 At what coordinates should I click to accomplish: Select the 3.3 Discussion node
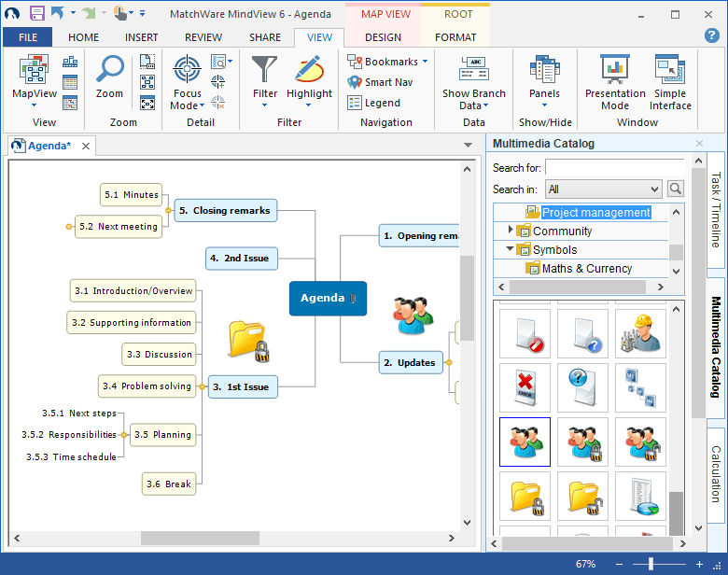pos(159,355)
